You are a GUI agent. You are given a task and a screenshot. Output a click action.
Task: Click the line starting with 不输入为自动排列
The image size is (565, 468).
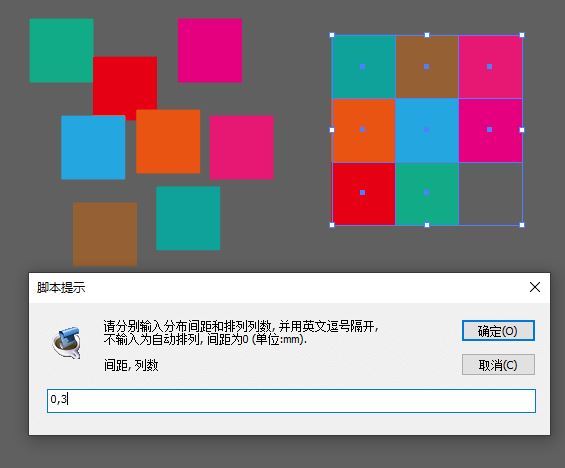205,339
